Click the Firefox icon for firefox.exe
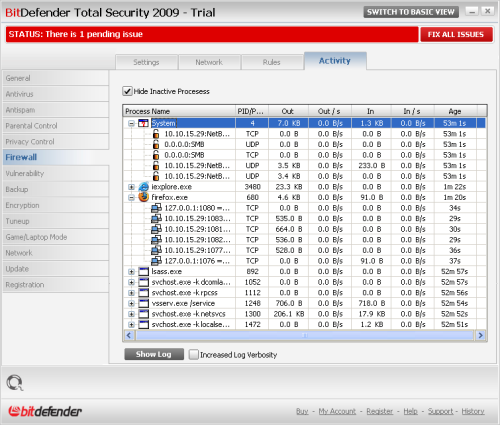 pyautogui.click(x=144, y=197)
